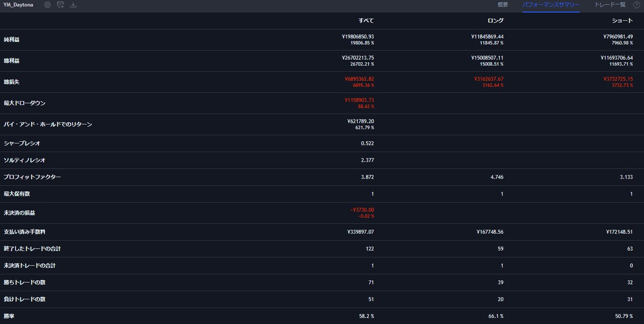Click net profit value ¥19806850.93
This screenshot has width=644, height=324.
point(358,36)
